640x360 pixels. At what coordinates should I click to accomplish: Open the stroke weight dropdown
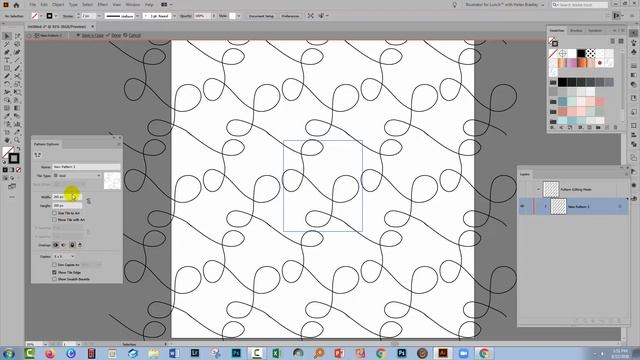click(x=99, y=16)
